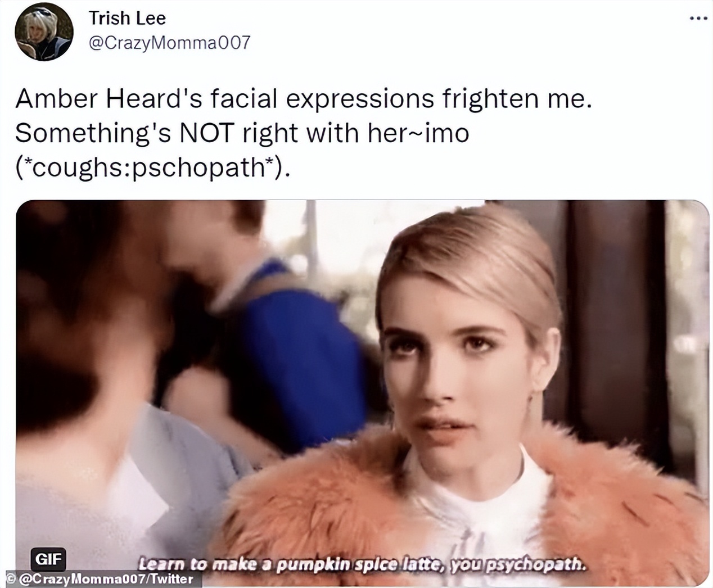Play the embedded GIF media
The width and height of the screenshot is (713, 588).
click(362, 393)
